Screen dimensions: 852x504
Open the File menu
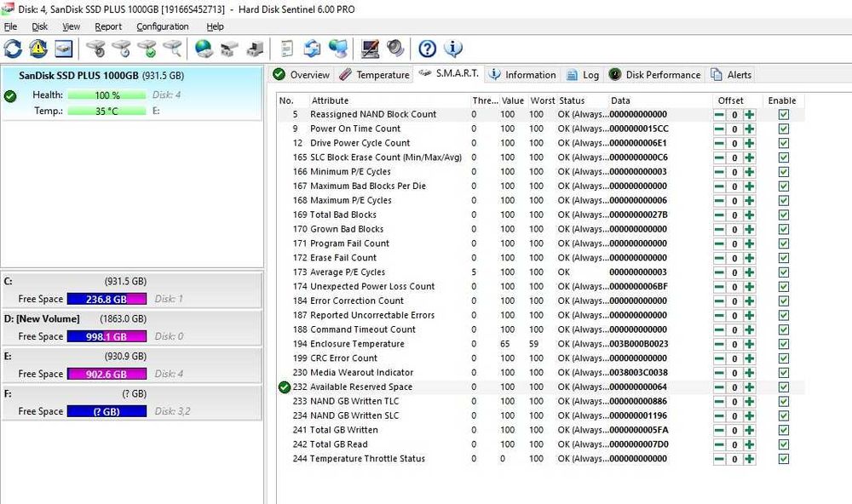point(10,26)
